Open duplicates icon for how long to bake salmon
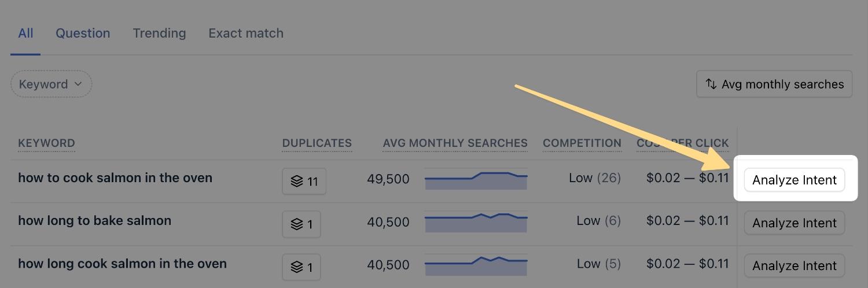 301,224
